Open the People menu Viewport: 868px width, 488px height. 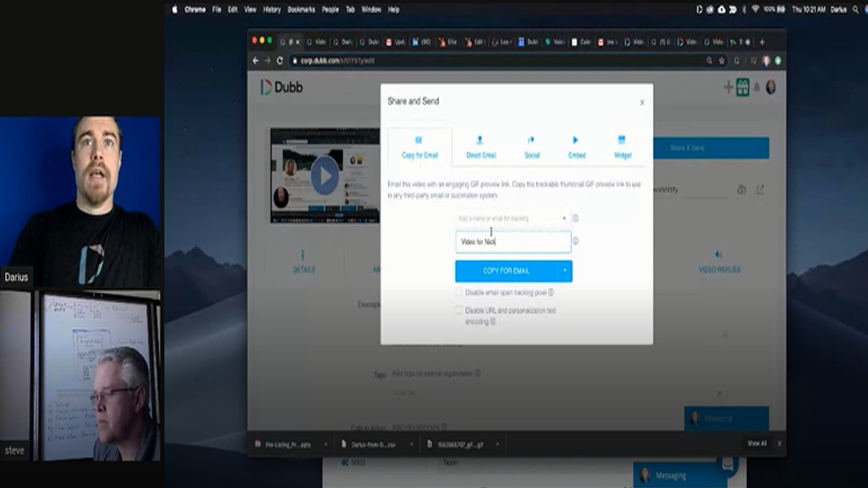click(330, 9)
